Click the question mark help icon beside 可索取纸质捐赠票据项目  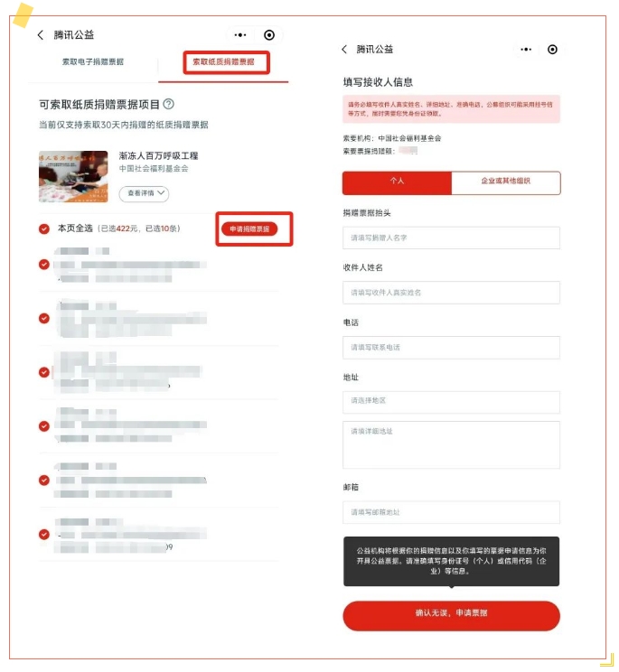pos(169,104)
